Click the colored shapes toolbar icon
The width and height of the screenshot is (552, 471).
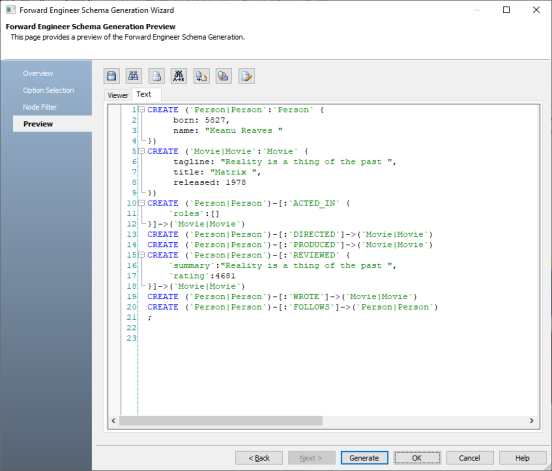point(224,76)
